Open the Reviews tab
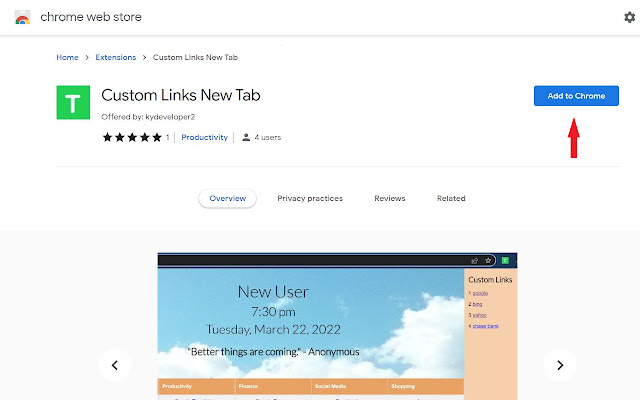The image size is (640, 400). pyautogui.click(x=390, y=198)
